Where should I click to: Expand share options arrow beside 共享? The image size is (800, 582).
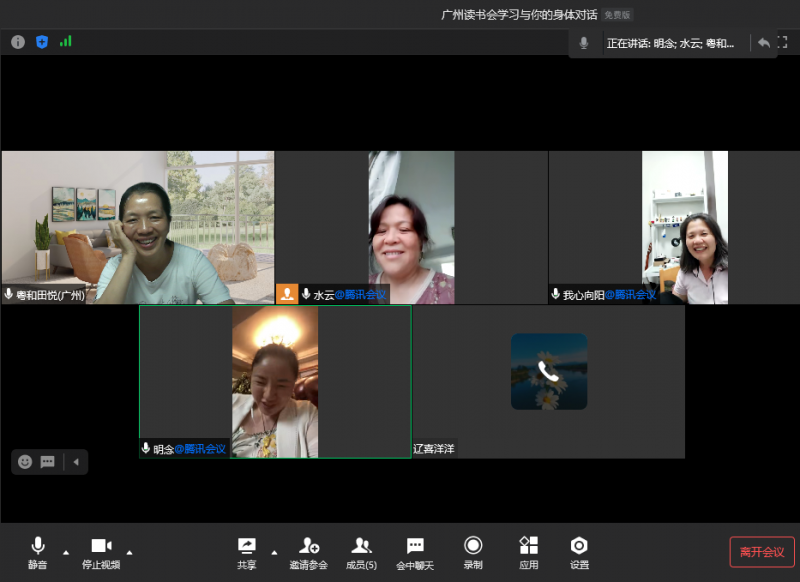pos(274,552)
